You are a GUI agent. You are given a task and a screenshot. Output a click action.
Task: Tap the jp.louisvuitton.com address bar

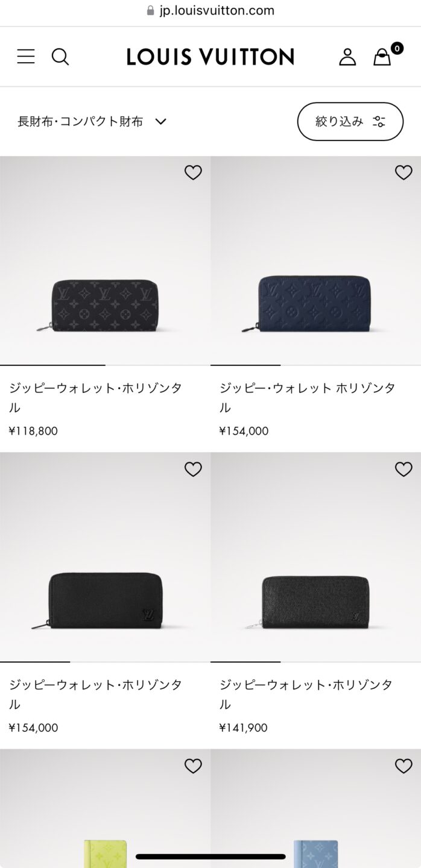pos(210,10)
